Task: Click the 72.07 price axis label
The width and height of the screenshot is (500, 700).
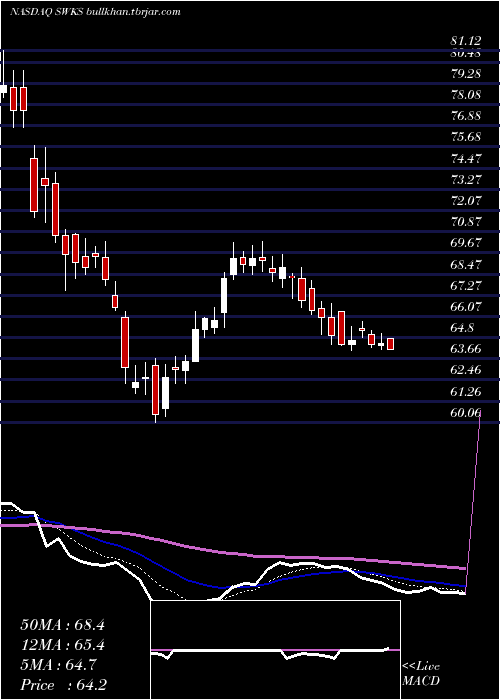Action: (x=466, y=200)
